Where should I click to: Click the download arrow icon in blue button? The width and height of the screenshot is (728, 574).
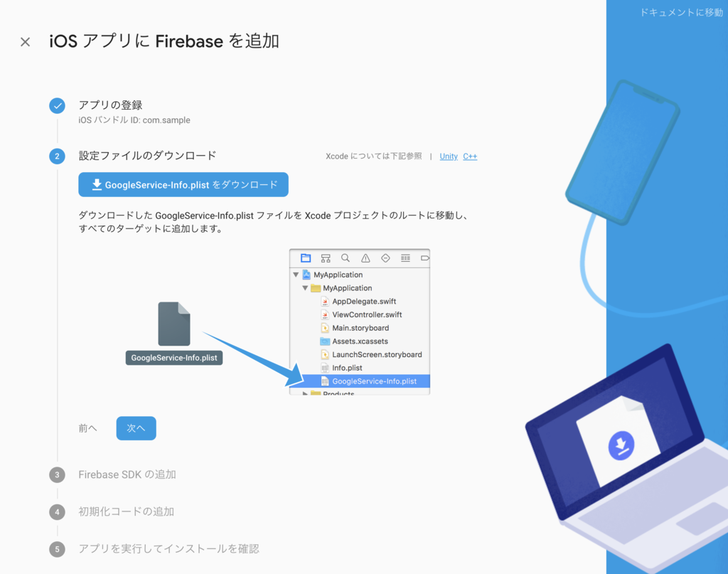pos(97,184)
